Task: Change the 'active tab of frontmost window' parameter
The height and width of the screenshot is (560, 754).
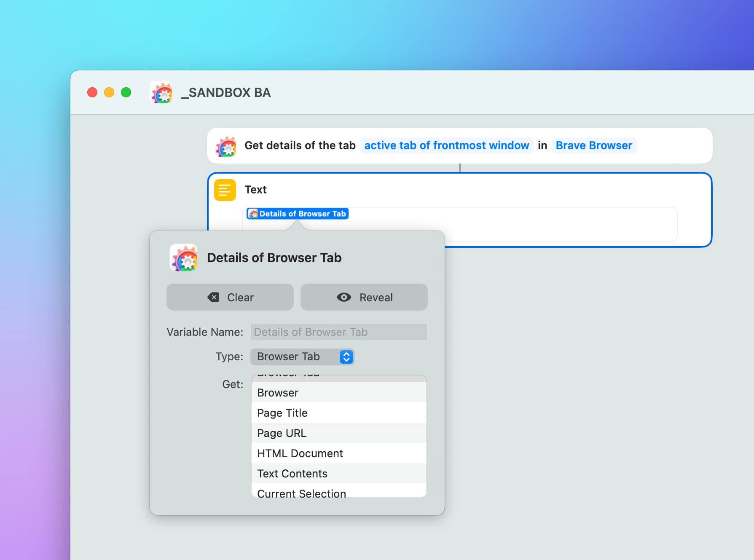Action: click(446, 145)
